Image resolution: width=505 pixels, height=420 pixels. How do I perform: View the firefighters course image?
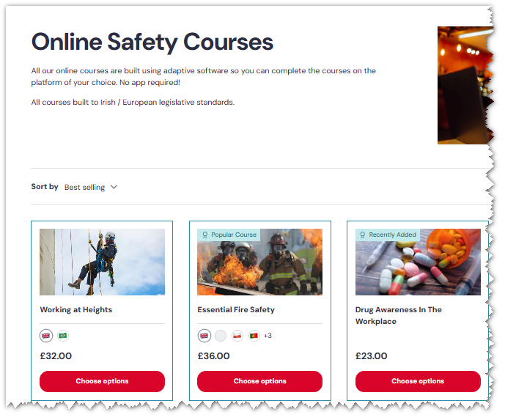point(260,262)
